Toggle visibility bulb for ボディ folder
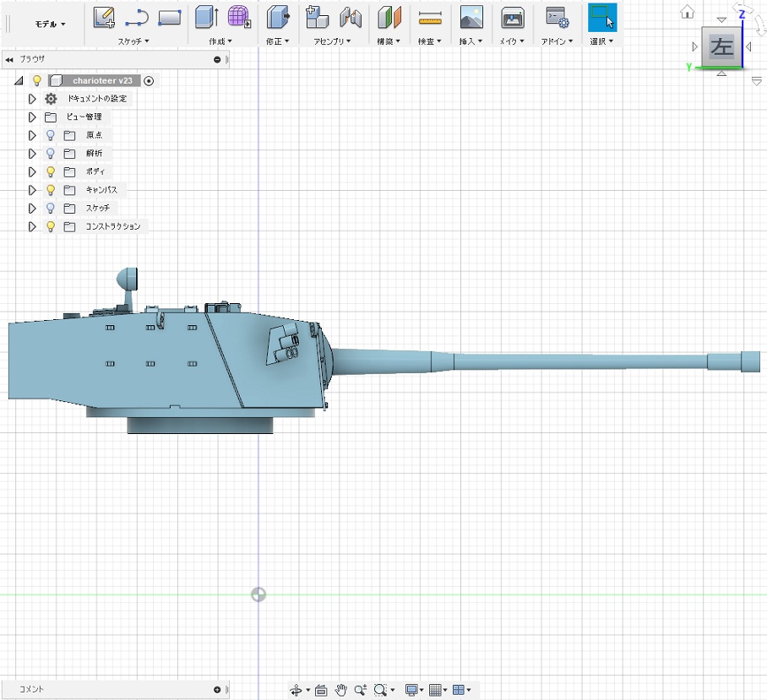767x700 pixels. tap(51, 172)
